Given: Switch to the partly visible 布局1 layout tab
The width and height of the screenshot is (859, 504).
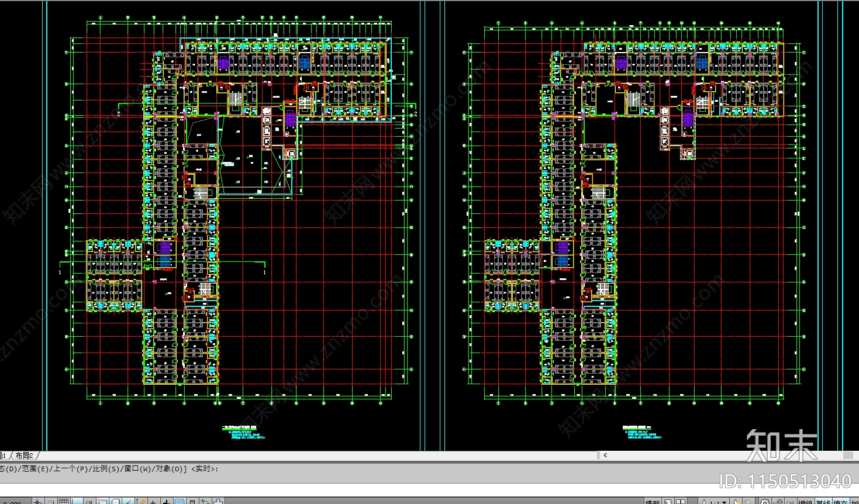Looking at the screenshot, I should [3, 455].
